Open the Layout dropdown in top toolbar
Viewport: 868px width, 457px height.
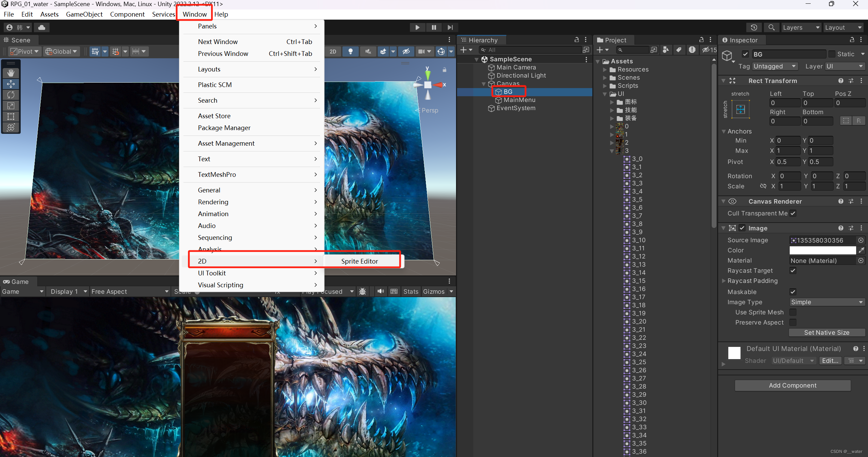844,27
